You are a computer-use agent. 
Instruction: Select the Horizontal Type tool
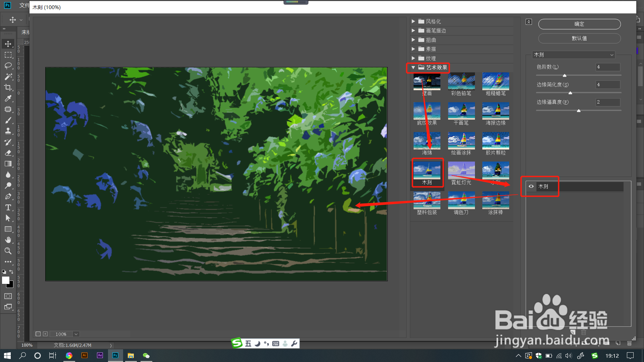point(8,207)
